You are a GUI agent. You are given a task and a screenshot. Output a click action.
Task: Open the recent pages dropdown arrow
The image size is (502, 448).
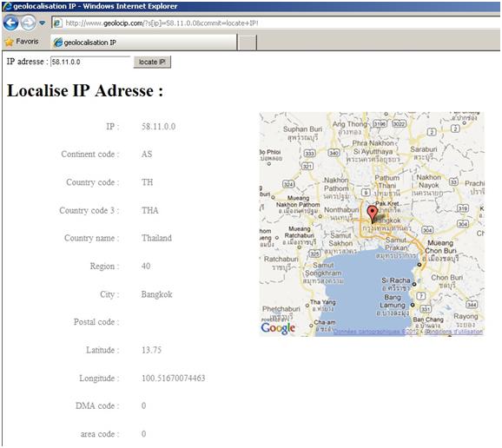pos(42,23)
